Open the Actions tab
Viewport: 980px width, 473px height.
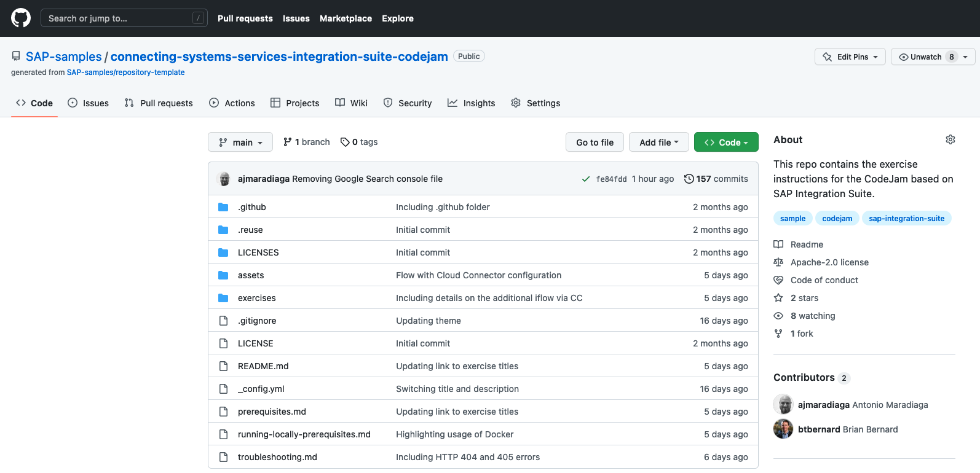click(232, 103)
